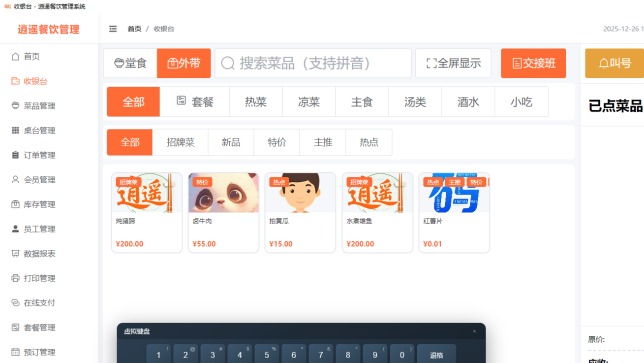The image size is (644, 363).
Task: Click the 收银台 sidebar icon
Action: tap(15, 81)
